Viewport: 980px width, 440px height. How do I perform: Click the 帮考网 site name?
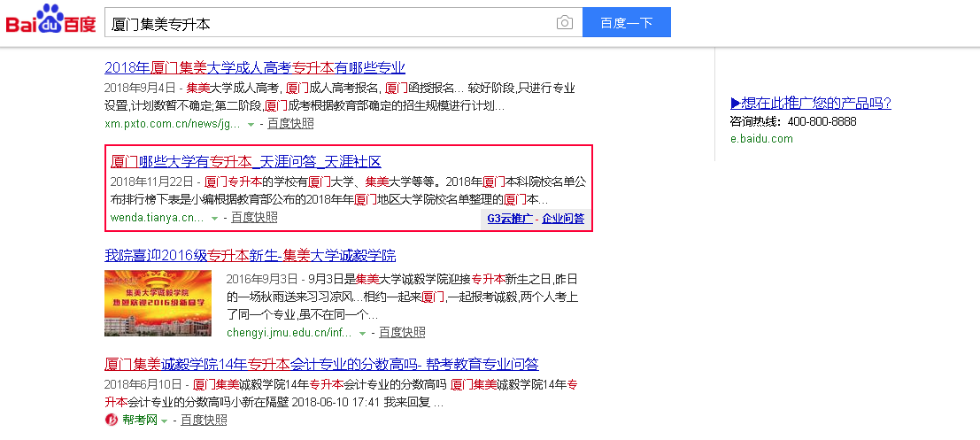point(139,420)
